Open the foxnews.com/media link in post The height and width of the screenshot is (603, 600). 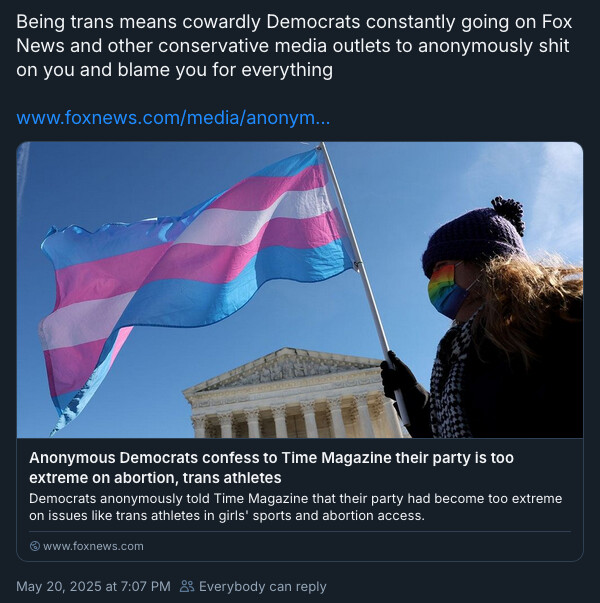click(173, 118)
